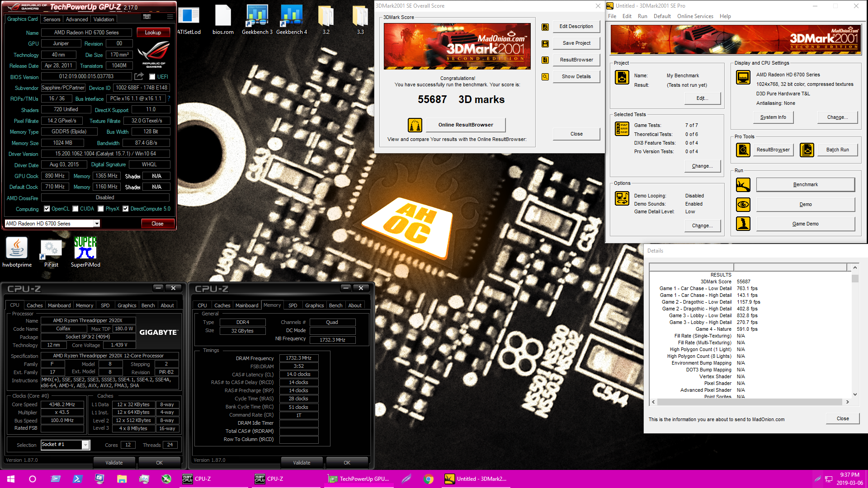Viewport: 868px width, 488px height.
Task: Click the Details panel horizontal scrollbar
Action: [750, 402]
